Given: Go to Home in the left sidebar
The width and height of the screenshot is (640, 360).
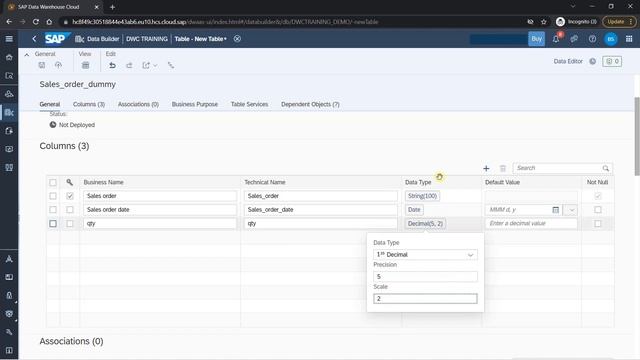Looking at the screenshot, I should point(9,57).
